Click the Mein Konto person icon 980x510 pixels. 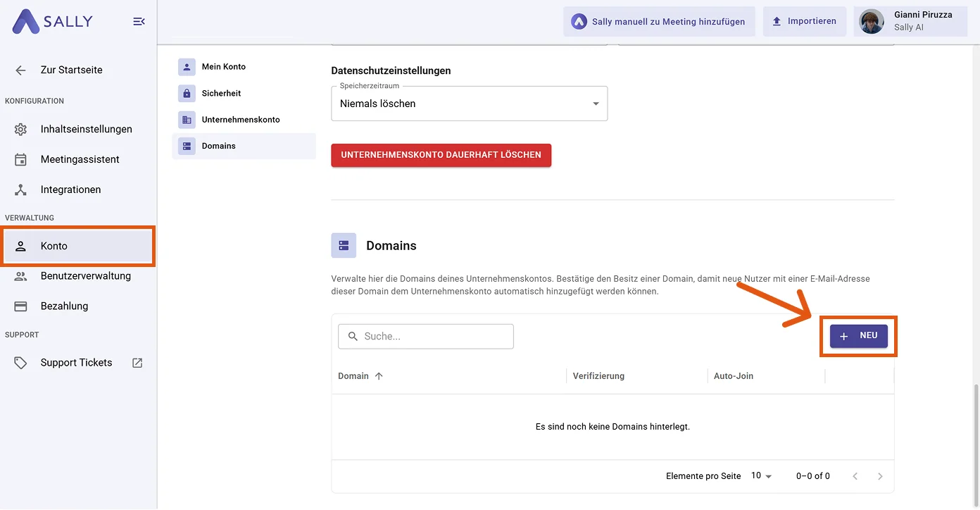pos(187,67)
